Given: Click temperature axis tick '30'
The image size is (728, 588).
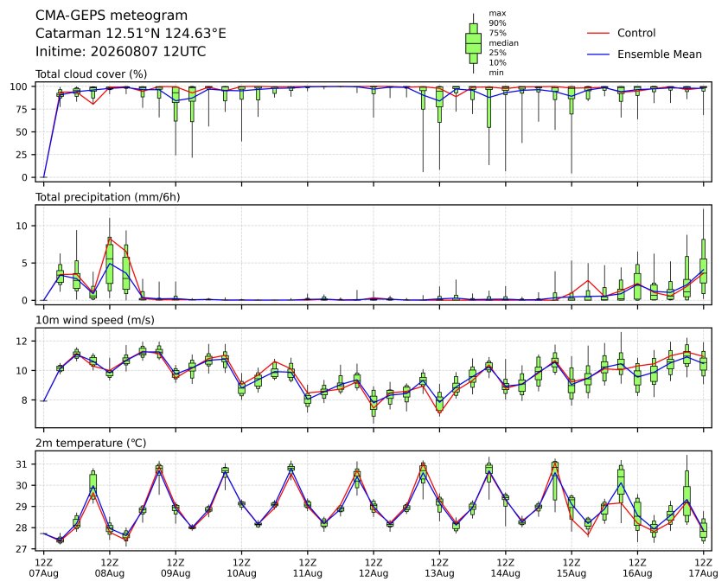Looking at the screenshot, I should pos(22,485).
